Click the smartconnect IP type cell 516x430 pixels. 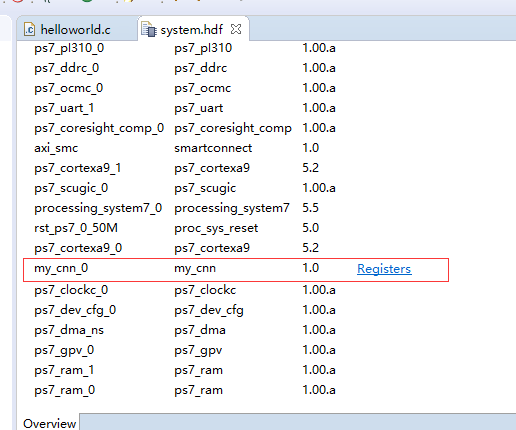point(213,148)
